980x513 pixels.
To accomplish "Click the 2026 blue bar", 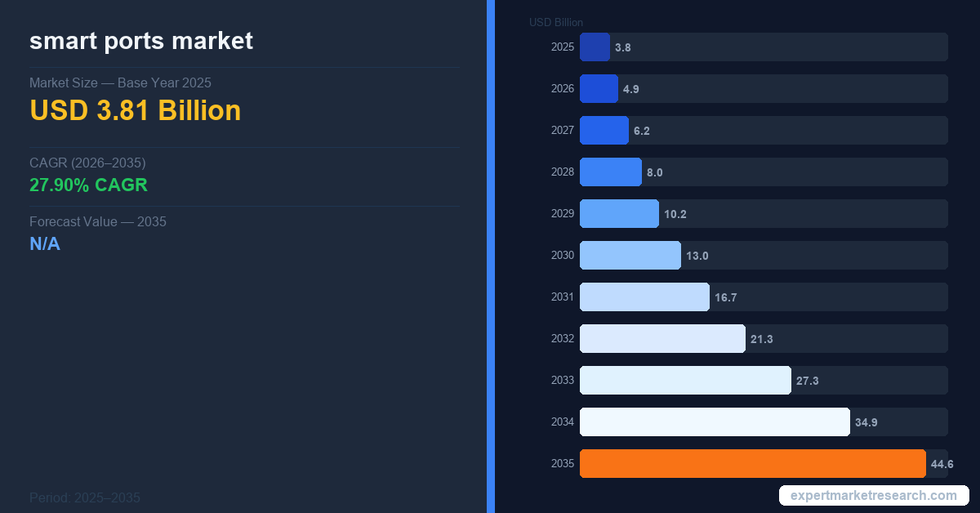I will [x=599, y=89].
